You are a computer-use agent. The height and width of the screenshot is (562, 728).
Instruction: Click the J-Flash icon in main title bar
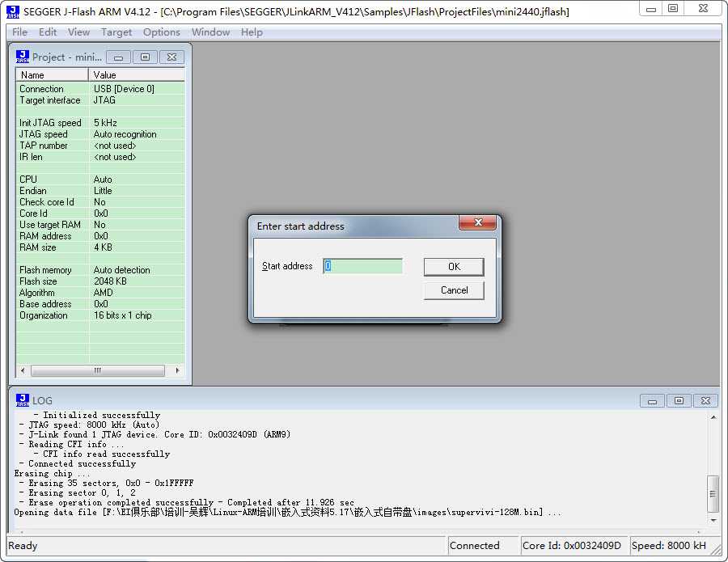[x=13, y=11]
